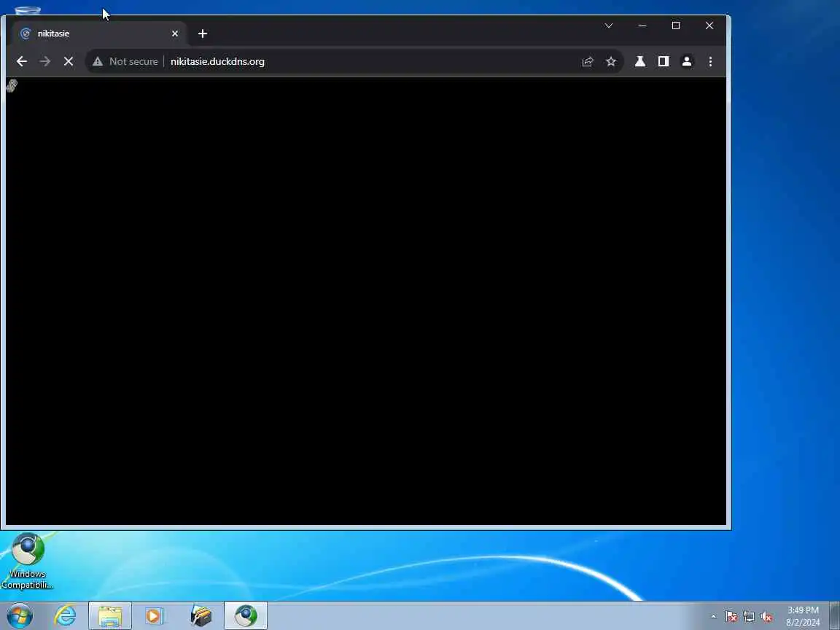Bookmark this tab with the star icon

[x=611, y=61]
